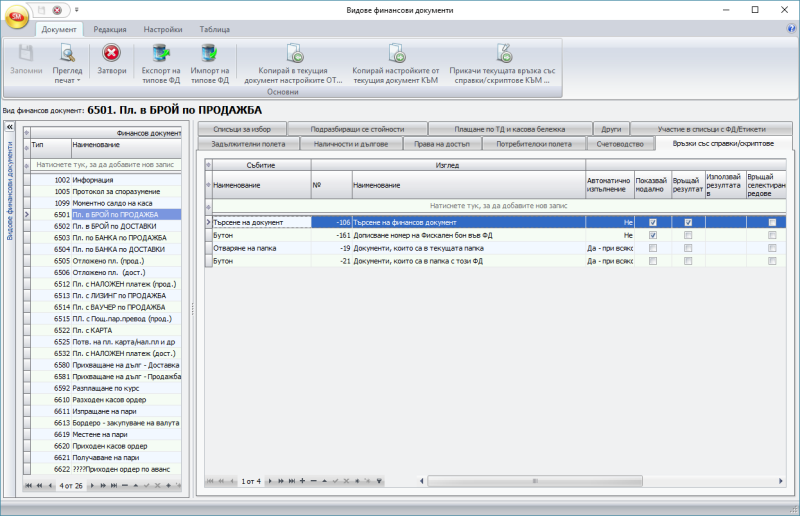The width and height of the screenshot is (800, 516).
Task: Click Експорт на типове ФД
Action: tap(161, 63)
